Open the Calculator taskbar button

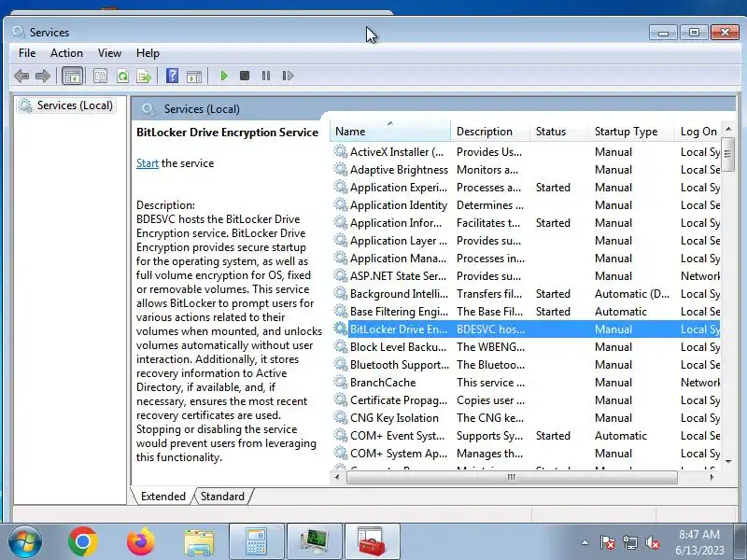click(x=257, y=542)
